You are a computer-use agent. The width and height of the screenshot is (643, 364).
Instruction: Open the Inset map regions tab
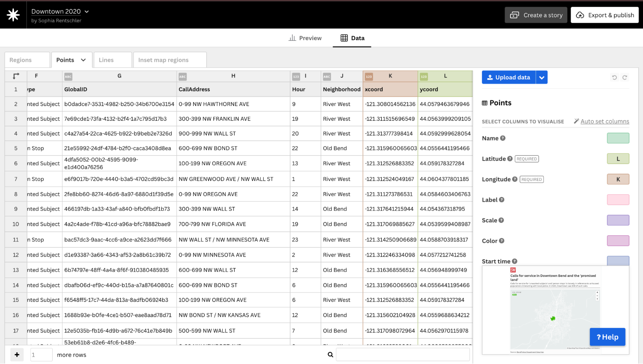click(x=170, y=60)
